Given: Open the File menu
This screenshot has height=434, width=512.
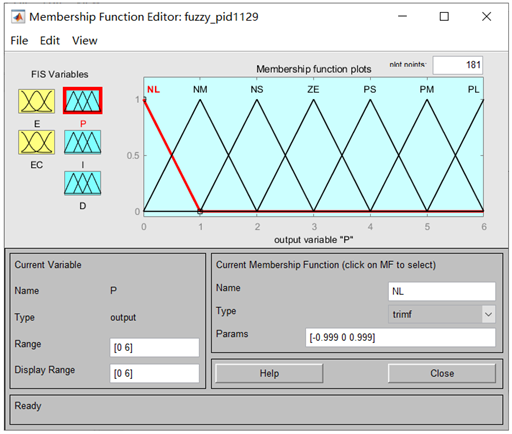Looking at the screenshot, I should point(19,41).
